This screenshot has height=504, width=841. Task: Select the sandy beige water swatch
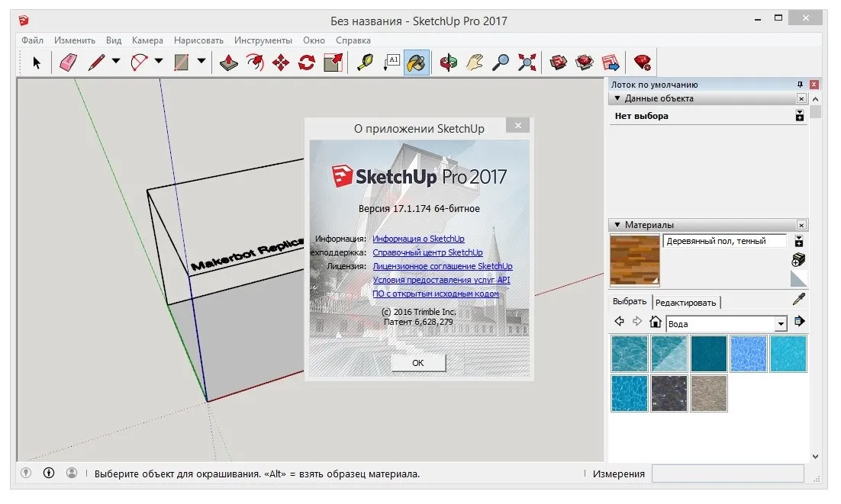click(708, 393)
